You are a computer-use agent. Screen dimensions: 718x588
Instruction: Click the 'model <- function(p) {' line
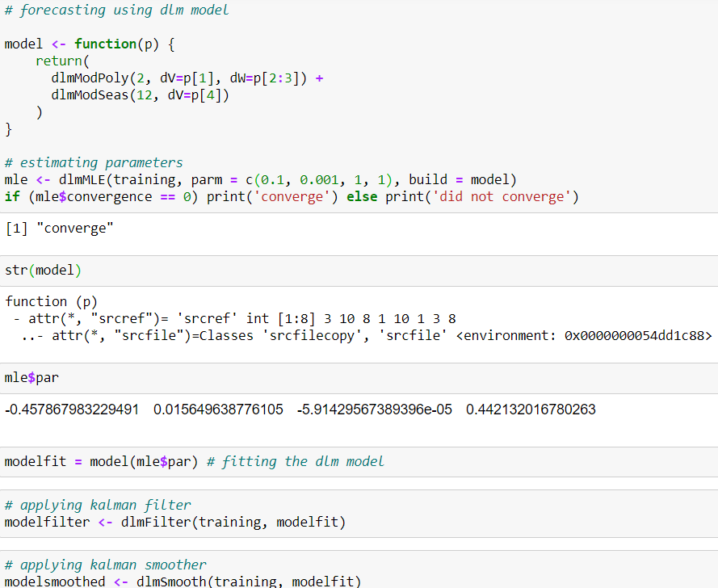[90, 44]
